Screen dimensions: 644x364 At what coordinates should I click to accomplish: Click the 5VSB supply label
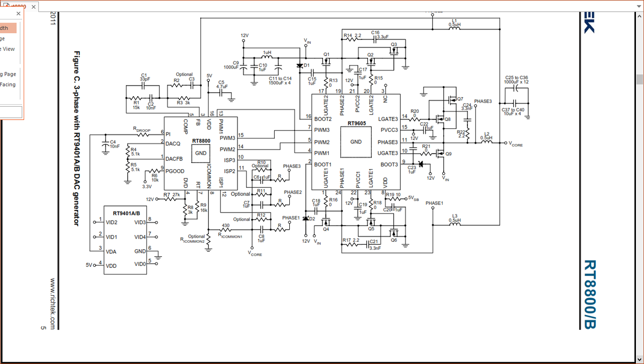tap(413, 198)
